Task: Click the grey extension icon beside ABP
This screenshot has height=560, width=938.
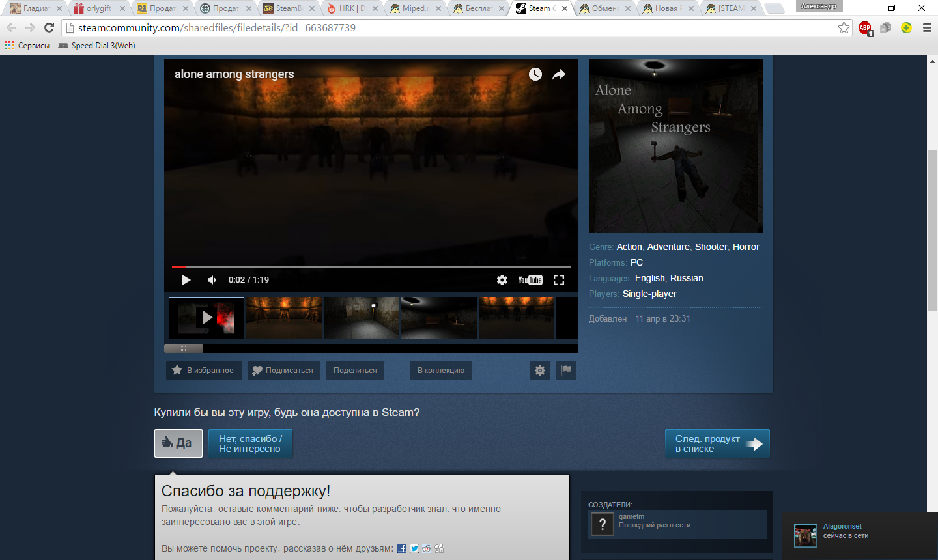Action: pos(886,27)
